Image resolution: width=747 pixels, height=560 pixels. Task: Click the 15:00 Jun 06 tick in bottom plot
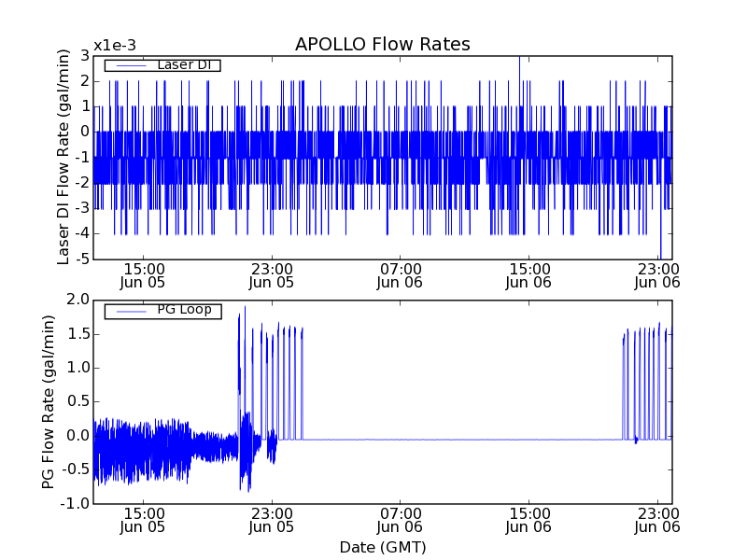(529, 521)
